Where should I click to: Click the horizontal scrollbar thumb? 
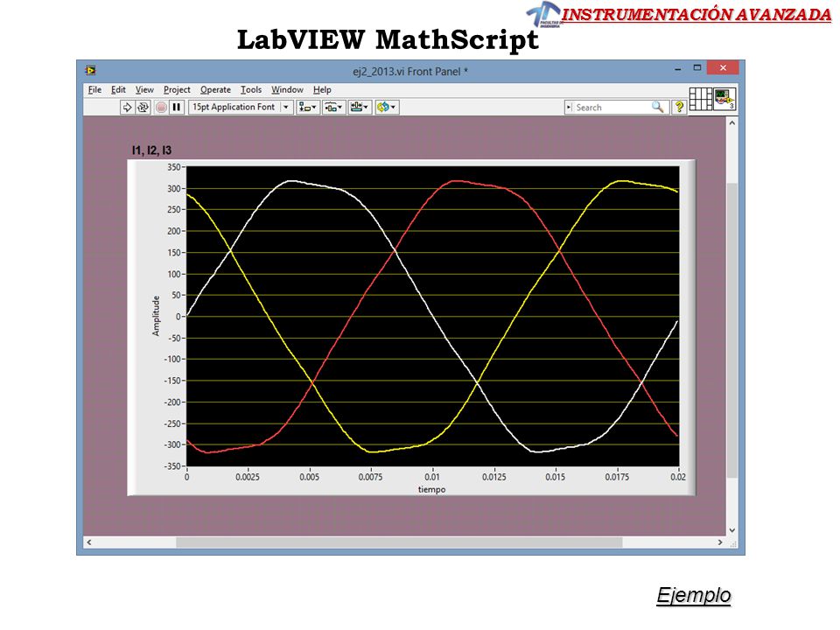(x=399, y=542)
